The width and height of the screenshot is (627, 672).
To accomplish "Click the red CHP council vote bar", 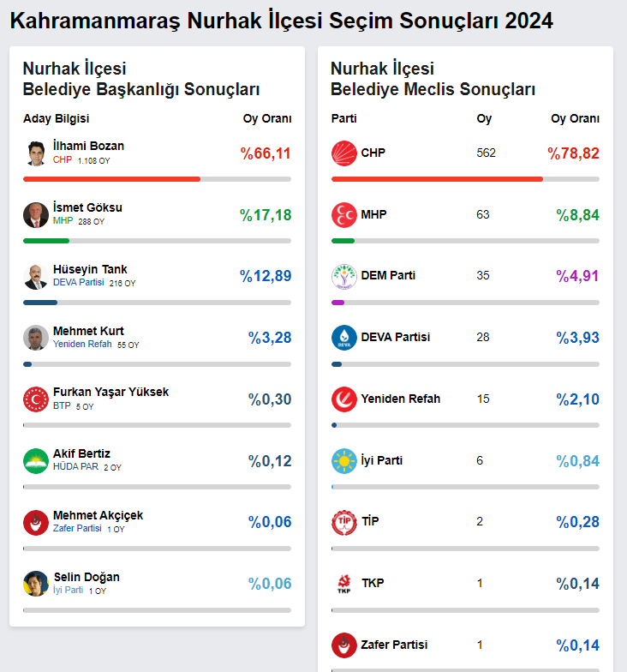I will (x=437, y=179).
